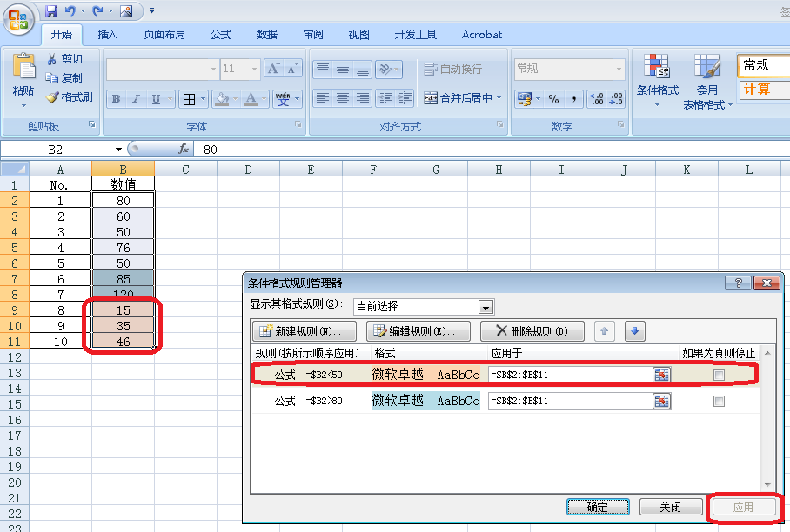Viewport: 790px width, 532px height.
Task: Move rule up arrow
Action: click(604, 331)
